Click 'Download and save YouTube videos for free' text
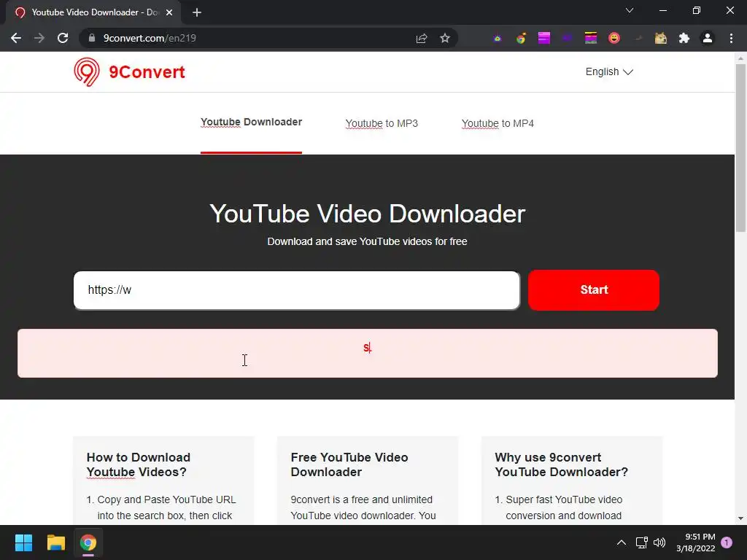This screenshot has height=560, width=747. point(367,241)
